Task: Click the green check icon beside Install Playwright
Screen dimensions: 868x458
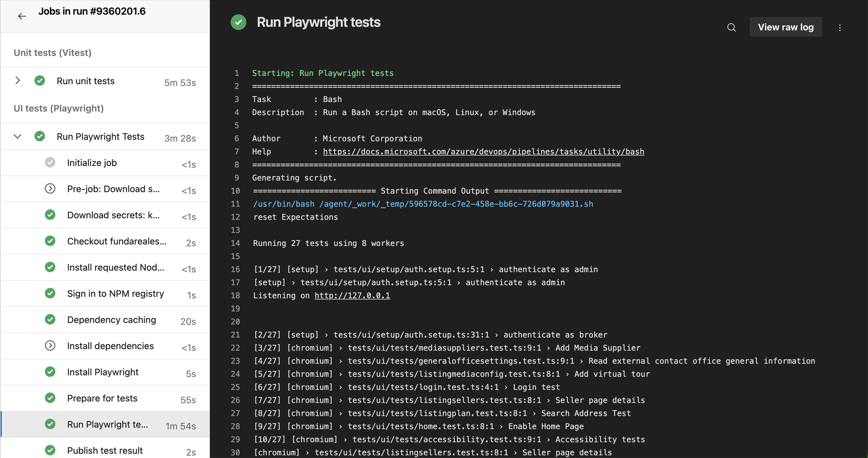Action: tap(50, 372)
